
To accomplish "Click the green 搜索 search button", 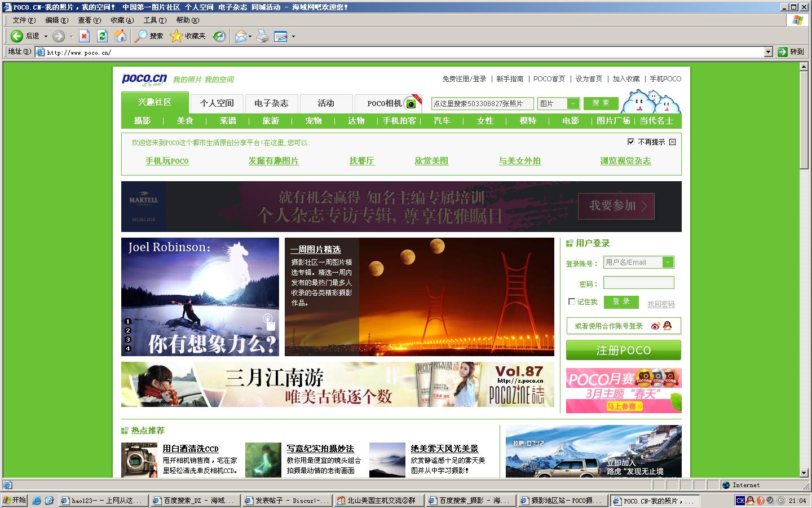I will click(x=601, y=103).
